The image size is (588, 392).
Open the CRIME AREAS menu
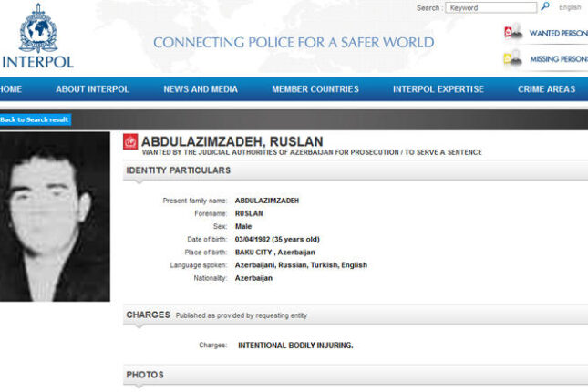click(x=546, y=89)
